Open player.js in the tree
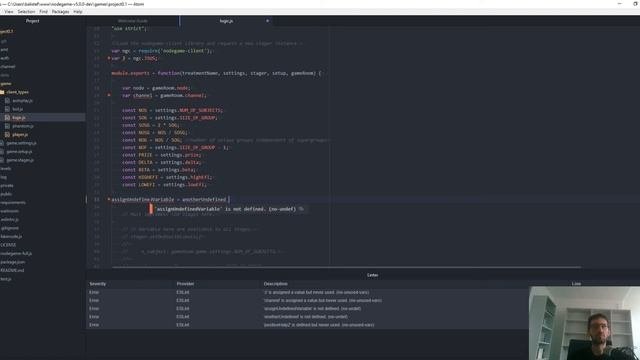Image resolution: width=640 pixels, height=360 pixels. pos(20,135)
